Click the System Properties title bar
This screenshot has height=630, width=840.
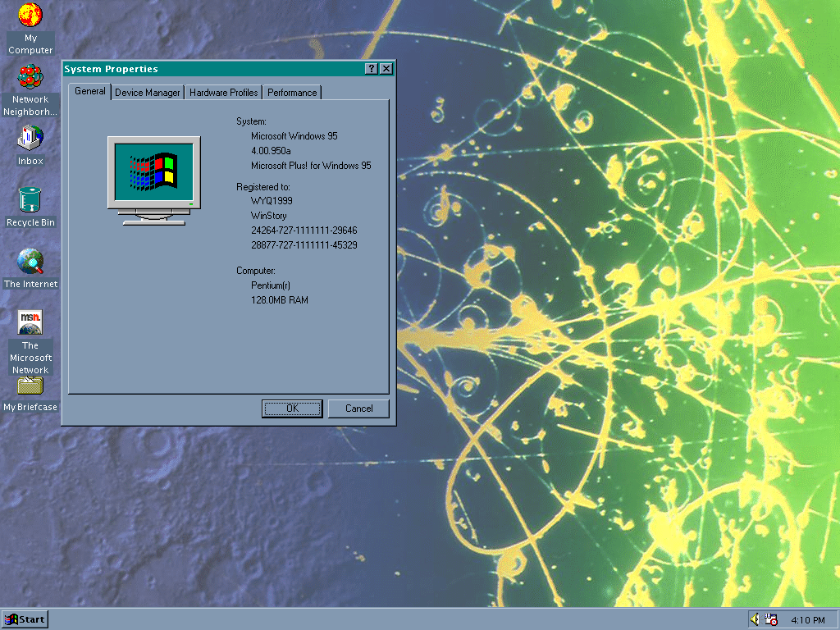pos(205,69)
